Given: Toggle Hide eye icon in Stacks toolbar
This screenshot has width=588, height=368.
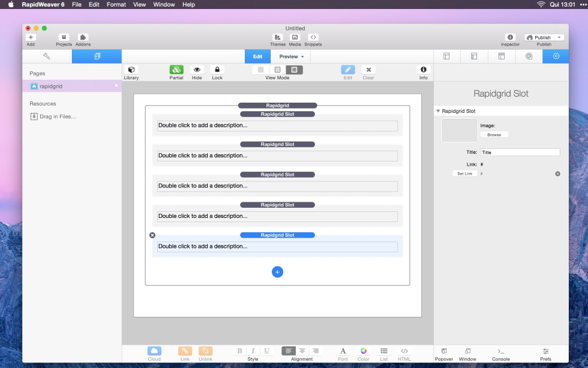Looking at the screenshot, I should pyautogui.click(x=197, y=70).
